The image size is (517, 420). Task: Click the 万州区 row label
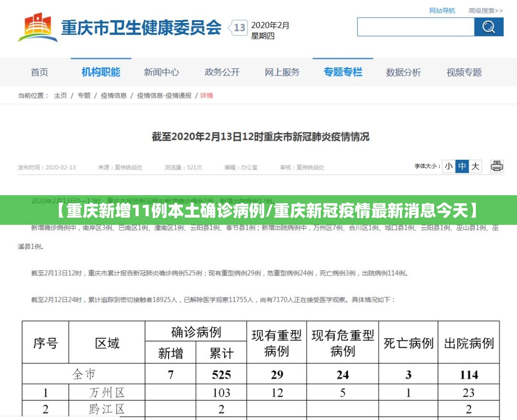click(x=107, y=393)
